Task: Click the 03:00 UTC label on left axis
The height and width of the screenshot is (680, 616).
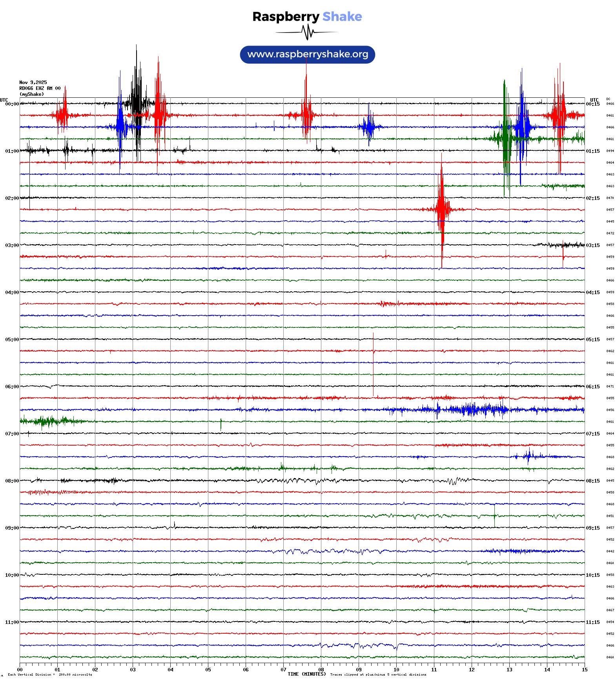Action: 12,245
